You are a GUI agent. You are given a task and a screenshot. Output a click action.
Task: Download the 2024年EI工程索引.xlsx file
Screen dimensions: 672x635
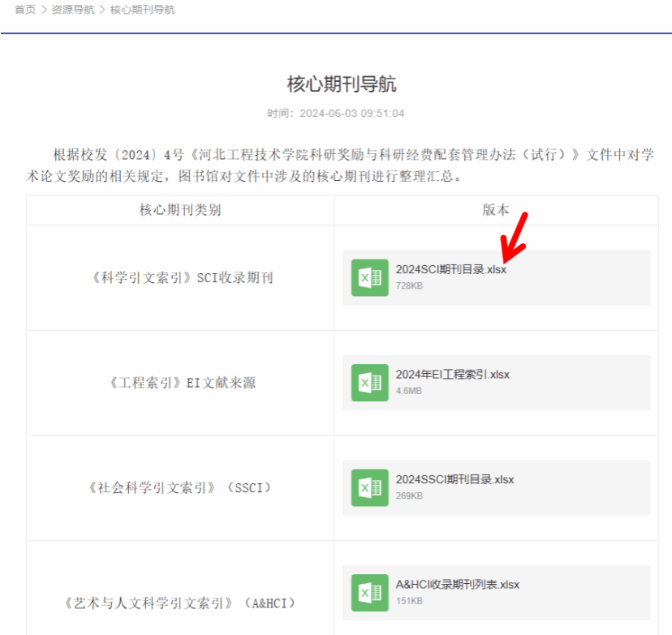pyautogui.click(x=453, y=375)
